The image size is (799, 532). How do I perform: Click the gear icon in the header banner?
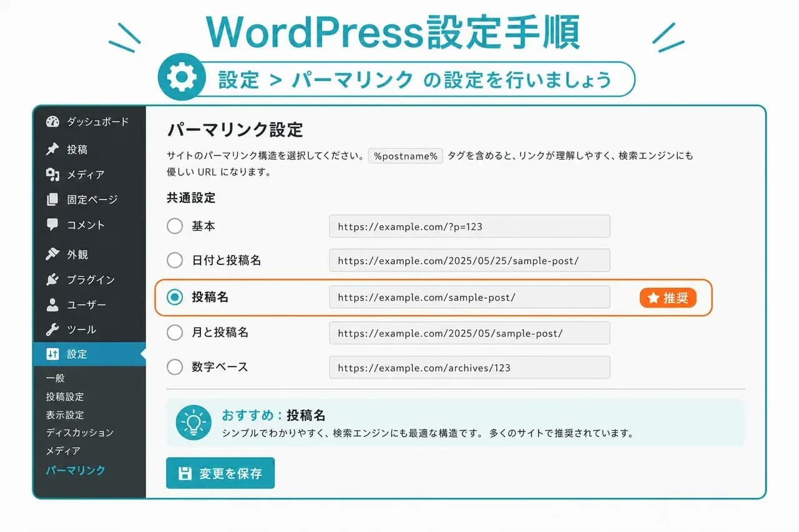(x=182, y=77)
